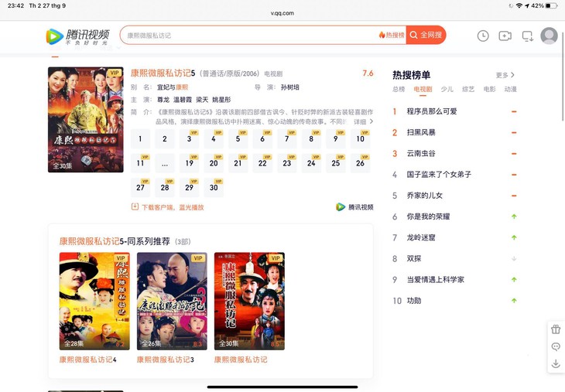This screenshot has width=565, height=392.
Task: Play episode 1 of the series
Action: 140,140
